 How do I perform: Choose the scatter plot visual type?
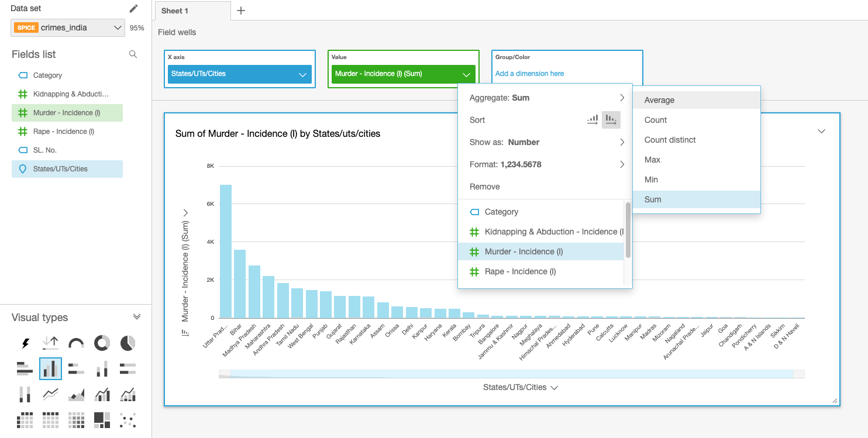point(128,420)
